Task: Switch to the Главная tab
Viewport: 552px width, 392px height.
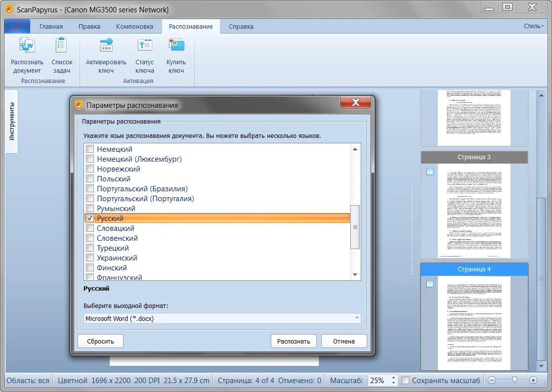Action: pyautogui.click(x=51, y=27)
